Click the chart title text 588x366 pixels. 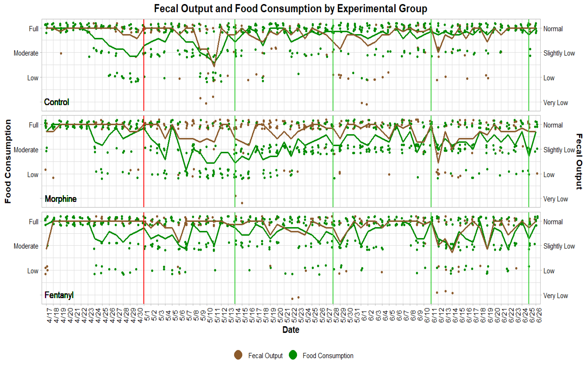point(291,8)
